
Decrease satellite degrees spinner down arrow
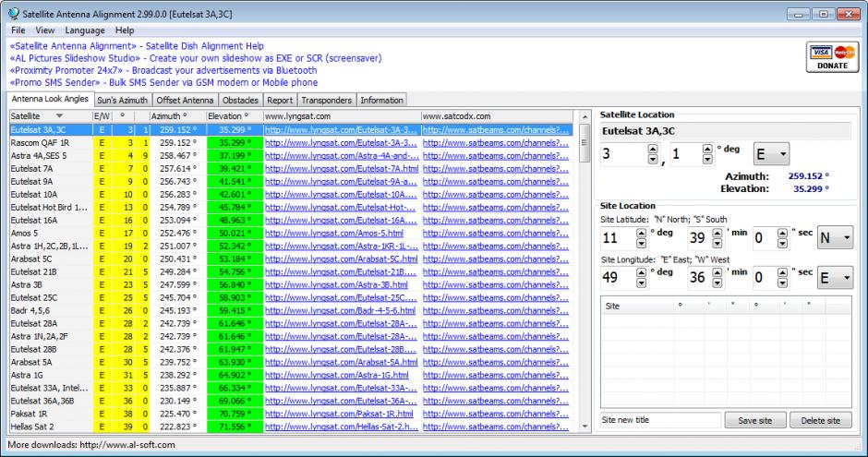pos(653,160)
